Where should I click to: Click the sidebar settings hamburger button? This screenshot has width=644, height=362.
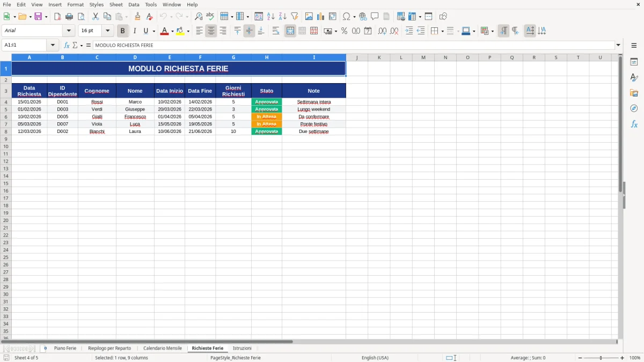click(634, 46)
